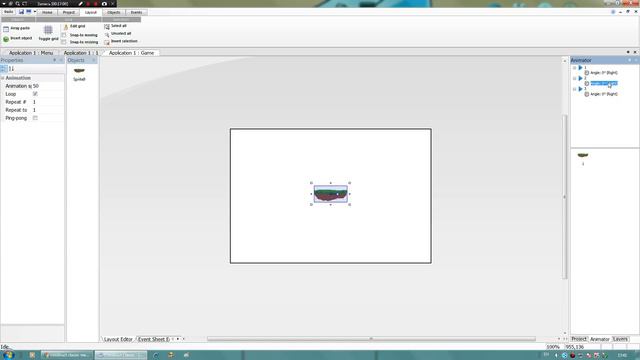The image size is (640, 360).
Task: Enable the Ping-pong checkbox
Action: tap(35, 118)
